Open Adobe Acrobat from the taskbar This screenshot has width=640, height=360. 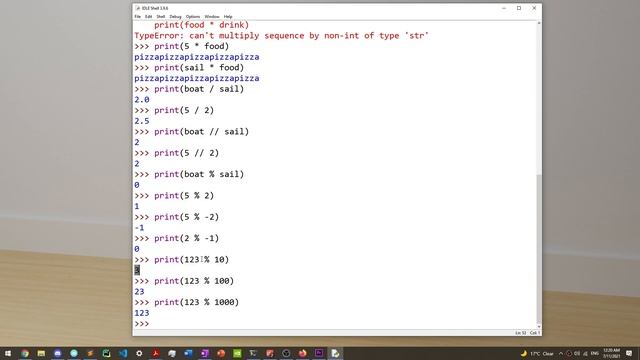coord(156,353)
